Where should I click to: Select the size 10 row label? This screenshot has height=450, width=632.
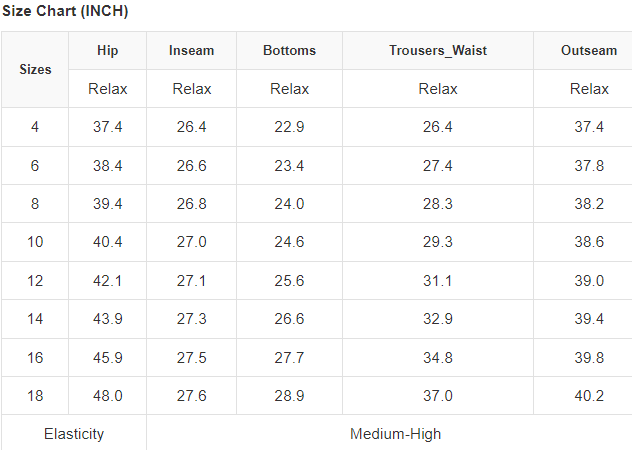click(35, 242)
